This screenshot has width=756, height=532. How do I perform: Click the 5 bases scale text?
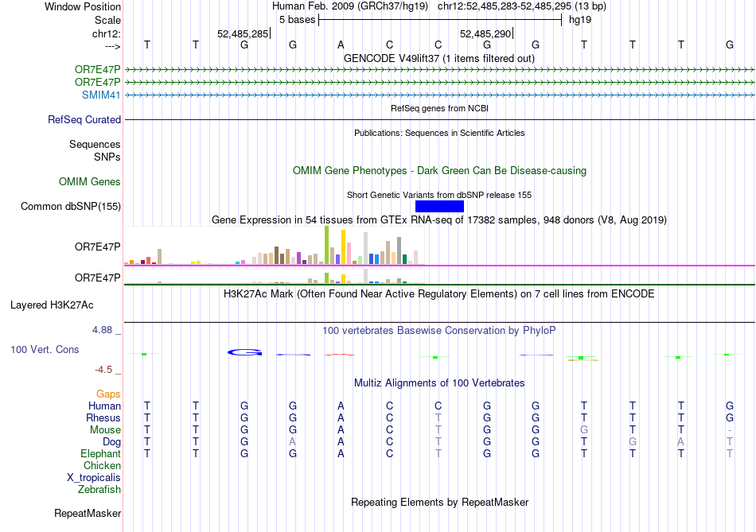[297, 20]
